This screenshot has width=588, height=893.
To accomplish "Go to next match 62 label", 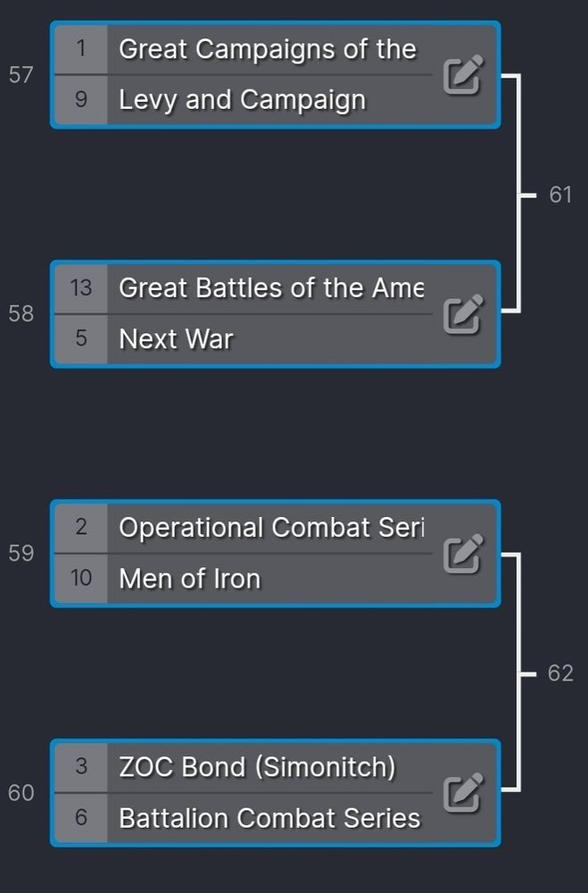I will coord(560,673).
